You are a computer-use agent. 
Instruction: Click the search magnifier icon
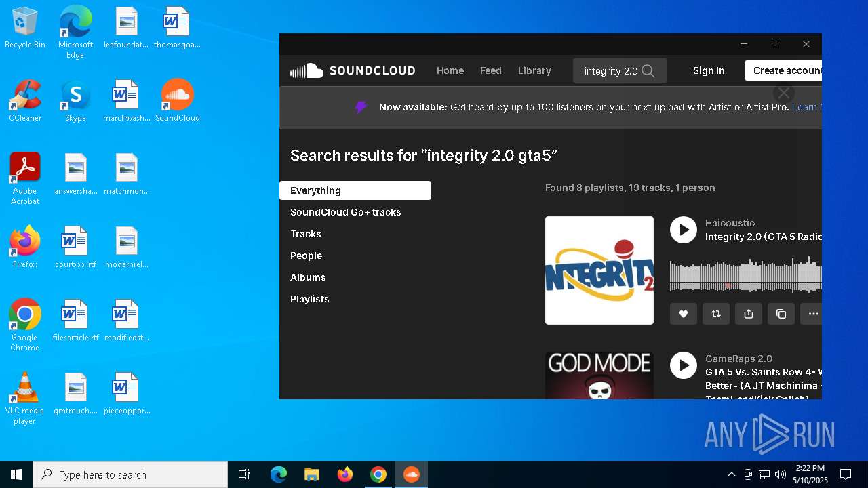pos(648,70)
